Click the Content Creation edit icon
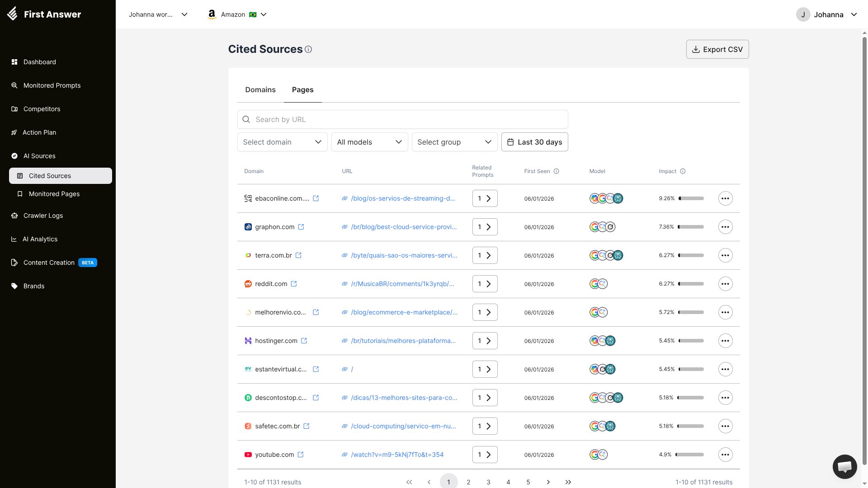 click(14, 263)
